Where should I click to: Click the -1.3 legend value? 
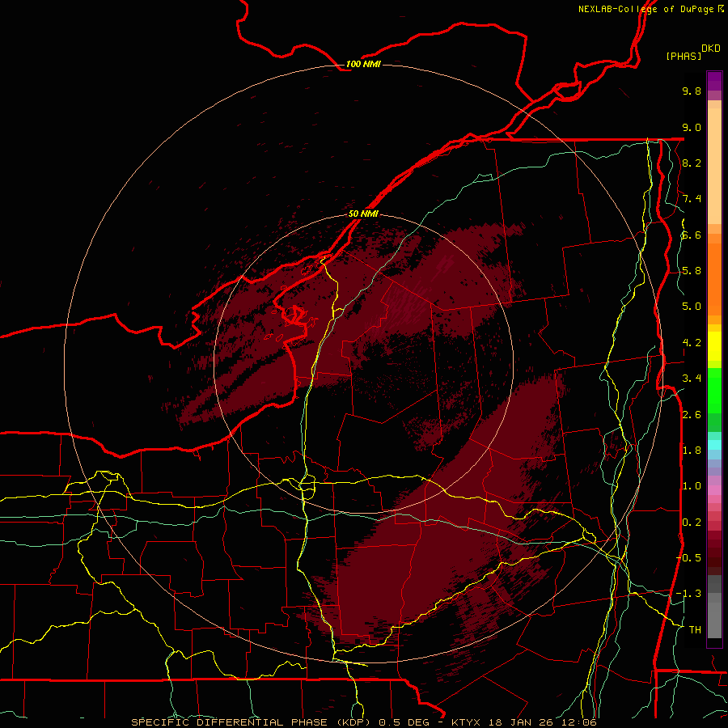(688, 594)
